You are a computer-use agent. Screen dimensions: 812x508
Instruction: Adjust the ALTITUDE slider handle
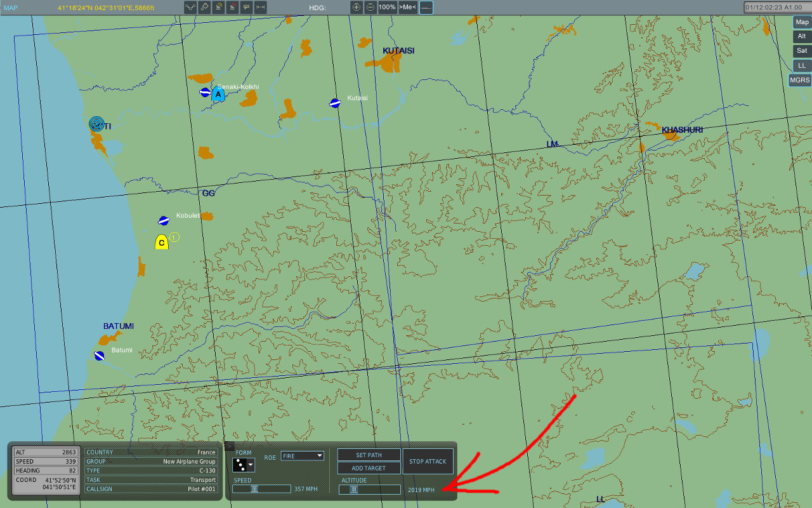click(354, 489)
